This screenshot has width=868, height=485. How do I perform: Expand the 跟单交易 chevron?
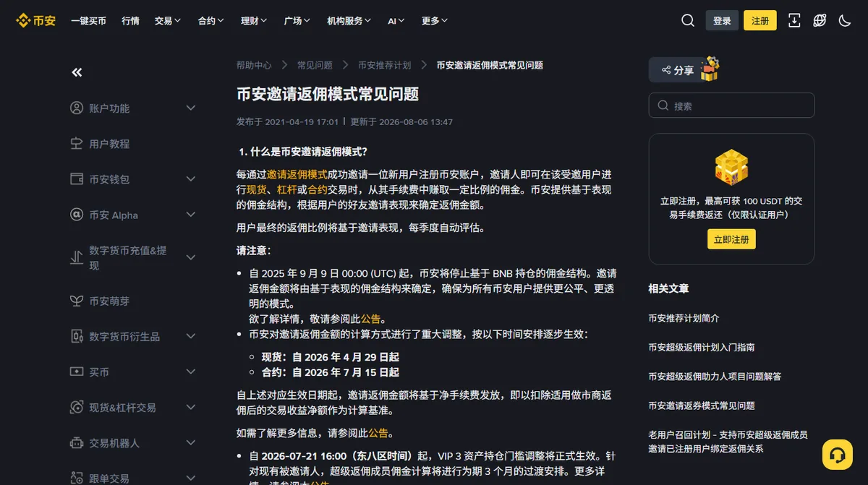tap(191, 478)
